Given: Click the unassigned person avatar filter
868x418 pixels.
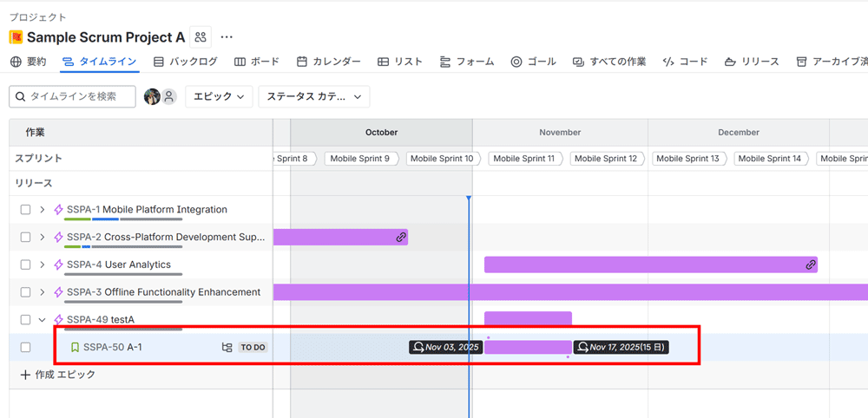Looking at the screenshot, I should pyautogui.click(x=169, y=97).
